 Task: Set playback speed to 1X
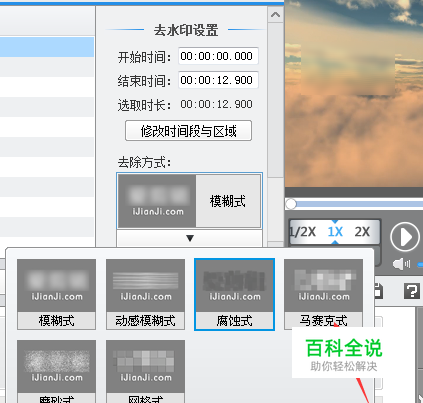point(335,232)
